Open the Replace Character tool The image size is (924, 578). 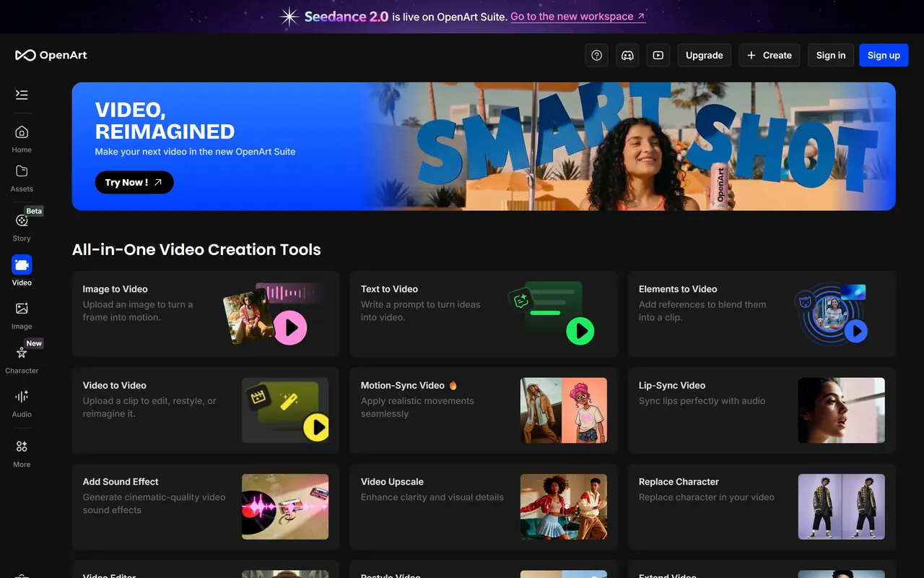762,506
